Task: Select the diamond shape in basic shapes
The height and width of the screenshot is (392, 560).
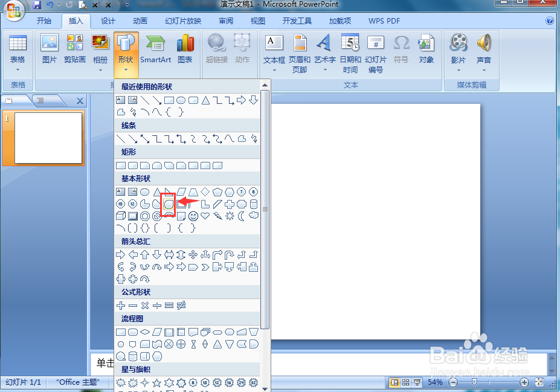Action: pos(205,192)
